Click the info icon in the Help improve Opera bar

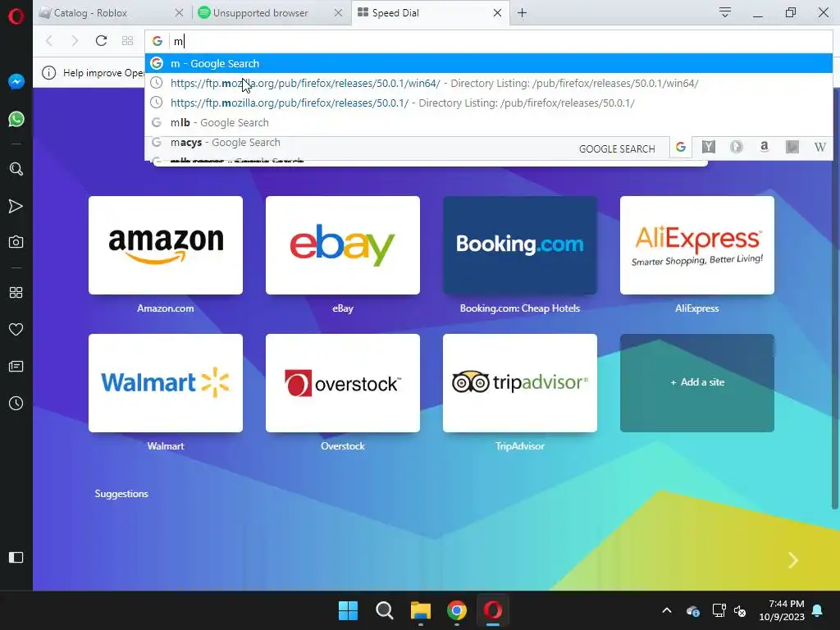coord(48,73)
